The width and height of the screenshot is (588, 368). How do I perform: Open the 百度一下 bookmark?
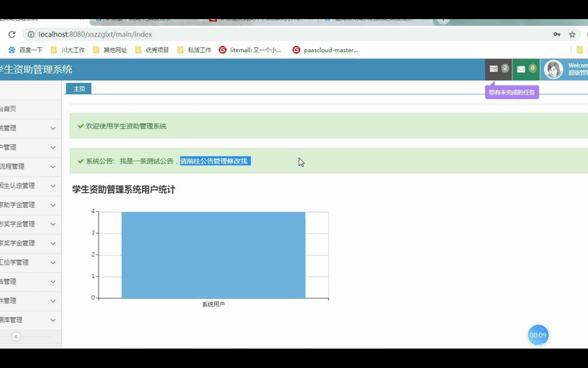(26, 50)
